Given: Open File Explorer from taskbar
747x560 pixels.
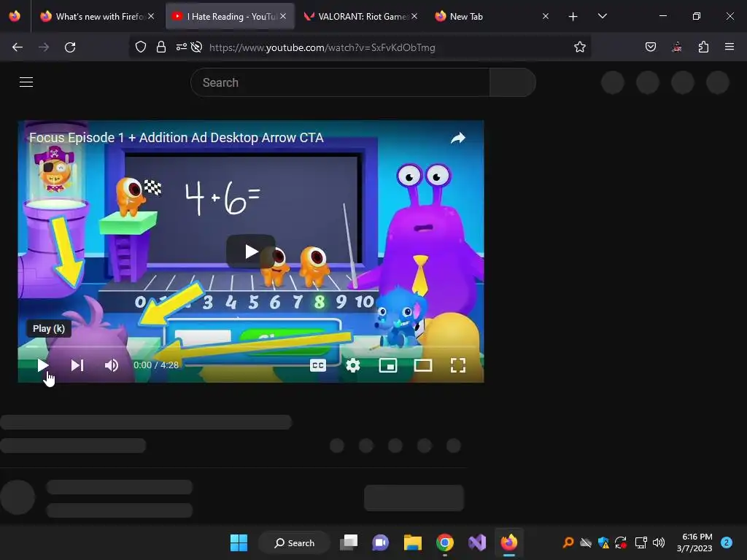Looking at the screenshot, I should coord(413,542).
